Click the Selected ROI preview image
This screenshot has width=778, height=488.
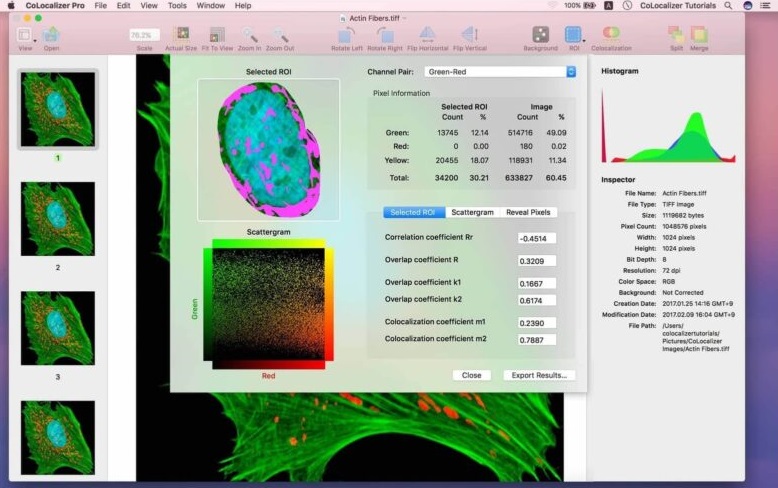point(268,150)
